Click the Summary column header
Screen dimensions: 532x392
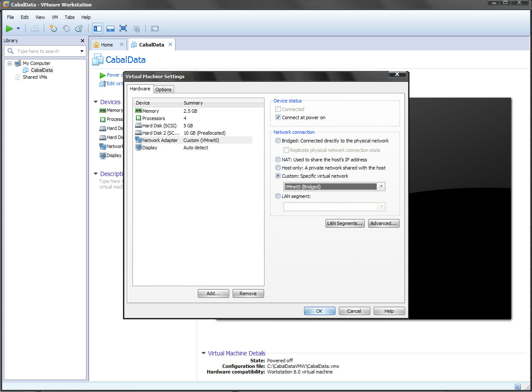click(x=216, y=103)
